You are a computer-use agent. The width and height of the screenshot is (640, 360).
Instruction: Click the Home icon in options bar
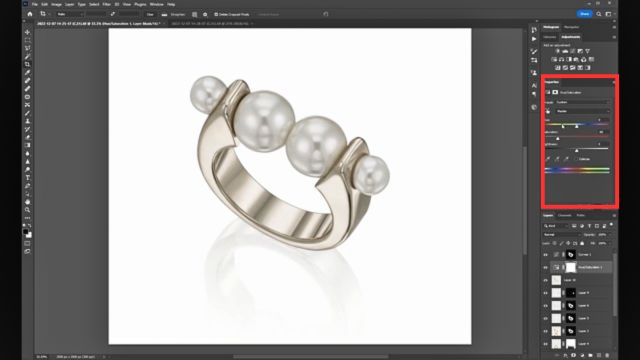coord(30,14)
